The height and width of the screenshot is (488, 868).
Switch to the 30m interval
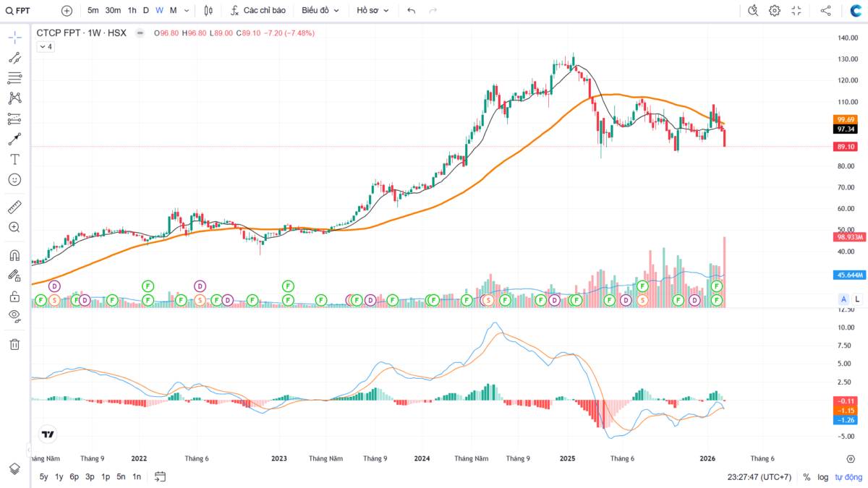coord(113,11)
